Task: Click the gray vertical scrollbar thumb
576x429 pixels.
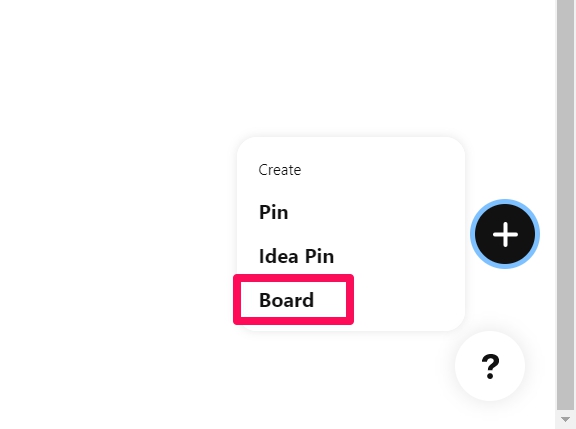Action: pyautogui.click(x=565, y=205)
